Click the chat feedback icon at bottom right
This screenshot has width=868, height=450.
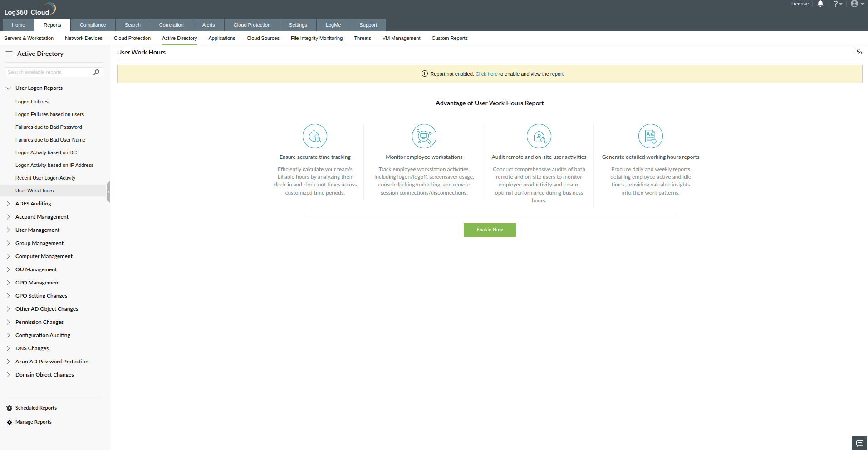point(859,443)
